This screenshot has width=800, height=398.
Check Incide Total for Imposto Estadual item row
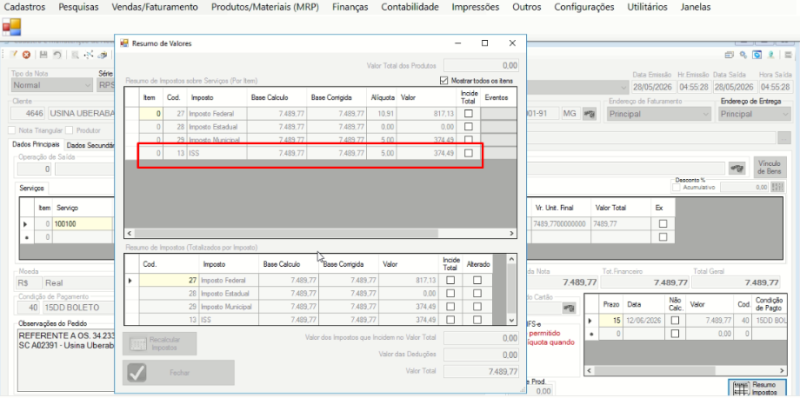point(468,127)
